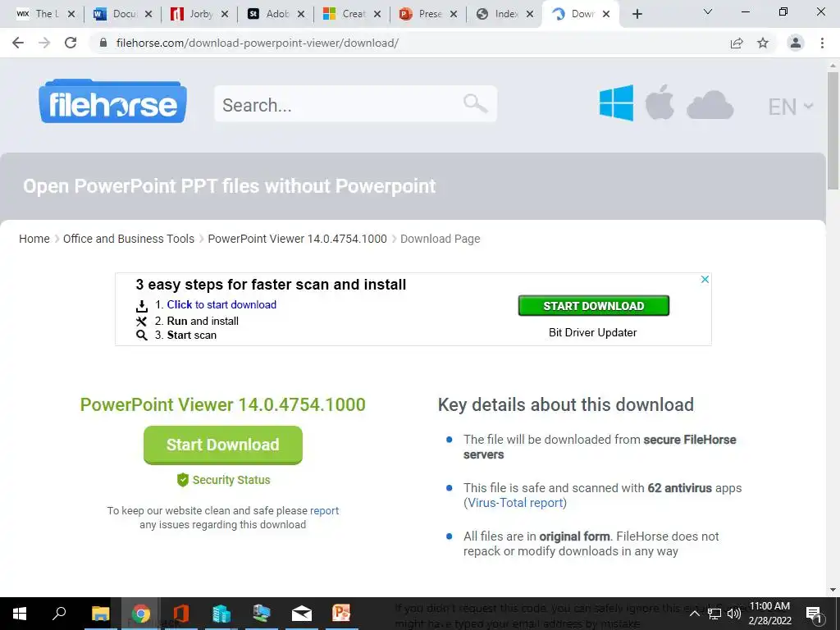
Task: Switch to the Word Document tab
Action: [x=115, y=14]
